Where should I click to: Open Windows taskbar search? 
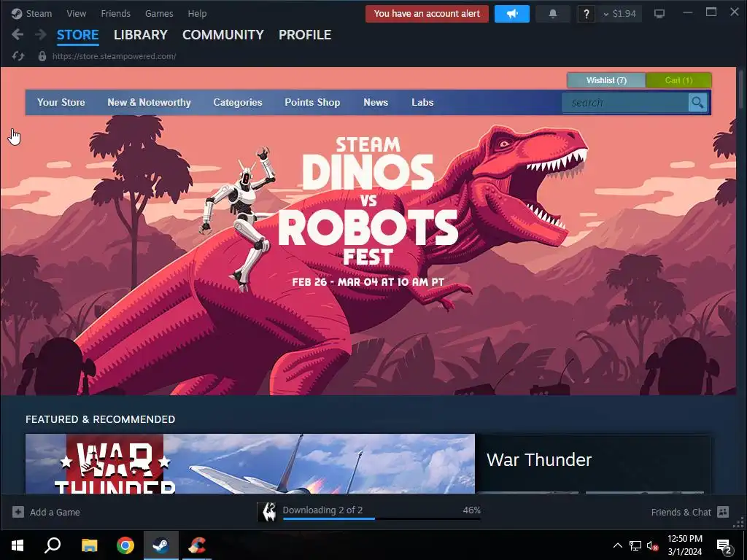click(53, 545)
